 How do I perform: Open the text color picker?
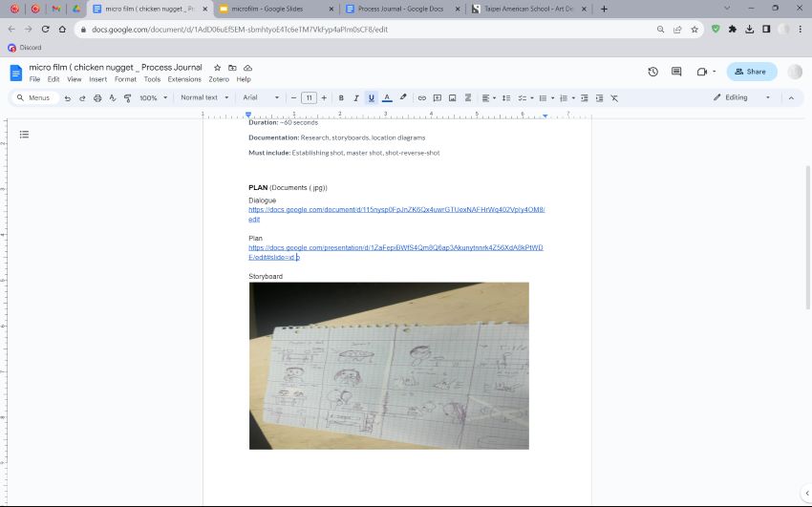(x=387, y=97)
